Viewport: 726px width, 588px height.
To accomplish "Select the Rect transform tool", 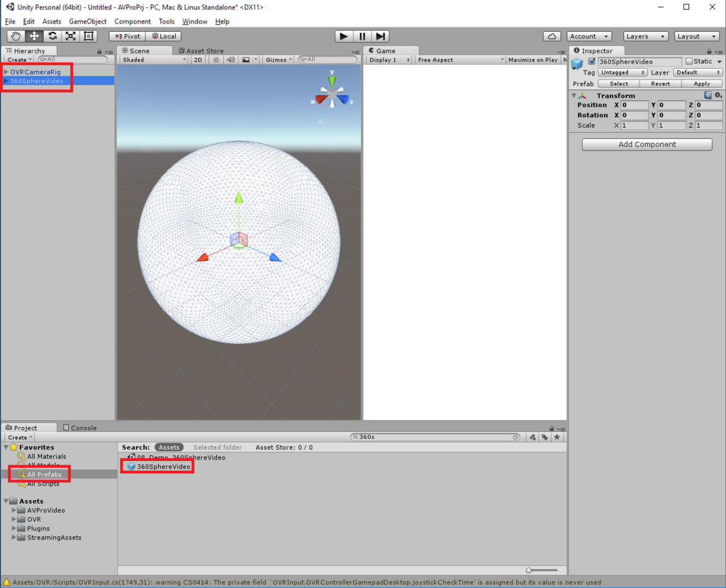I will 89,36.
